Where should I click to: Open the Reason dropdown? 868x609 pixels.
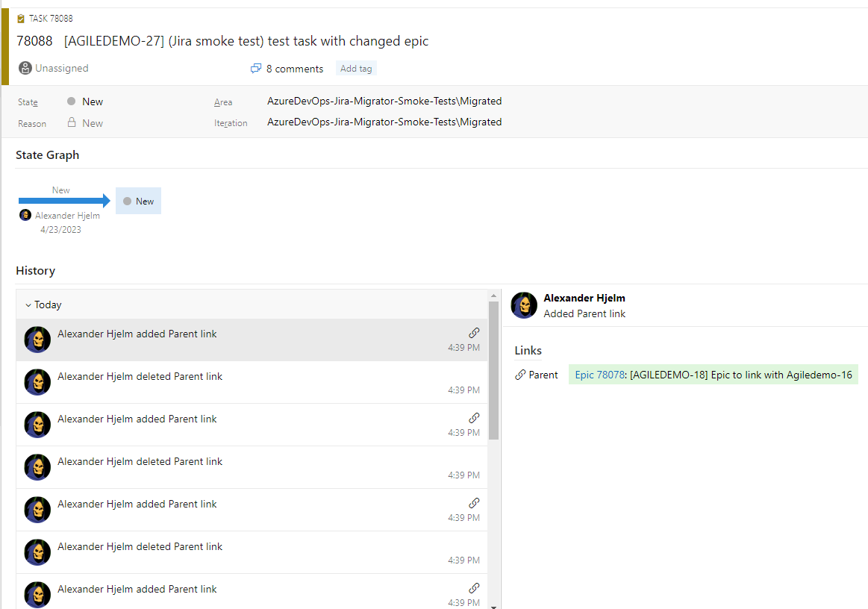[x=93, y=122]
